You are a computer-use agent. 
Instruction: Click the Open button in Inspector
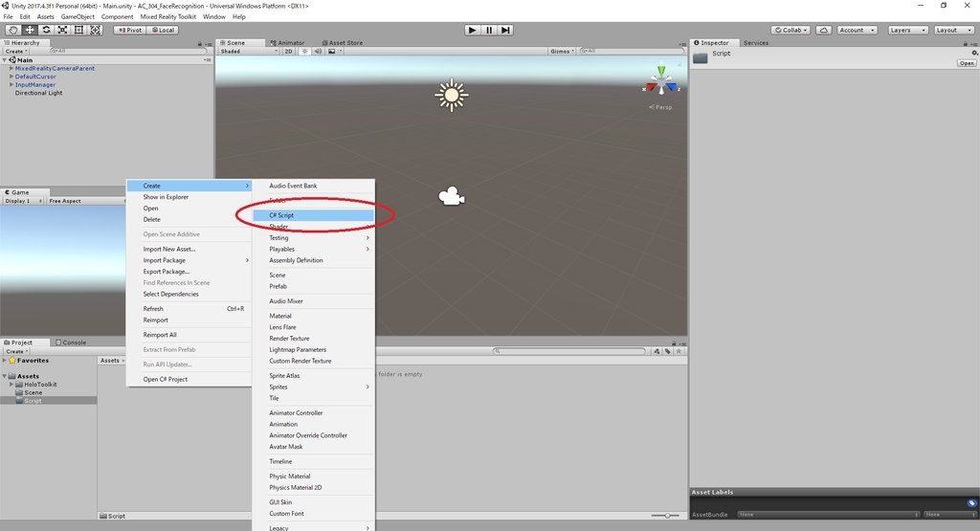967,63
